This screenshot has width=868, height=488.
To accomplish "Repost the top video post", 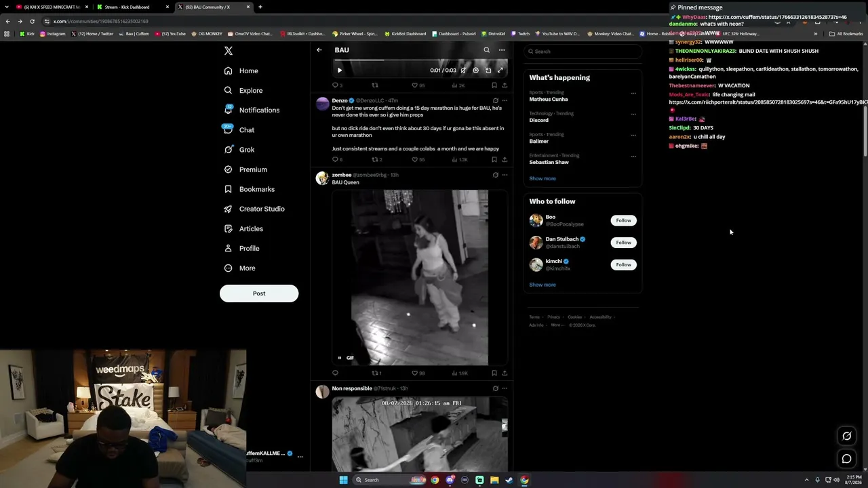I will coord(375,85).
